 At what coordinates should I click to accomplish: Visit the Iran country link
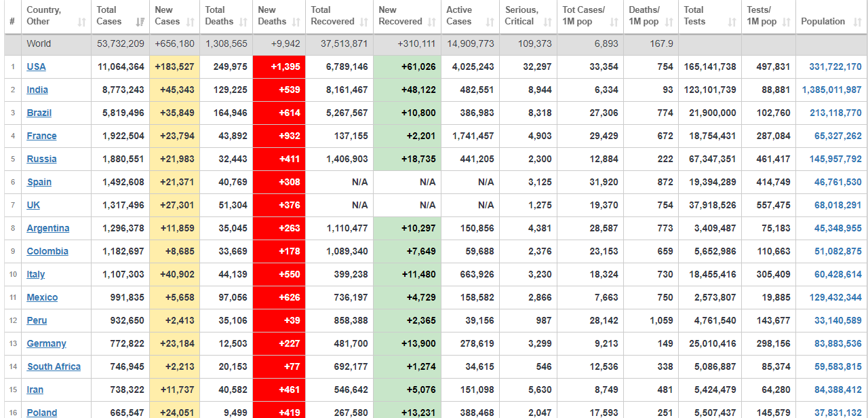(x=35, y=389)
